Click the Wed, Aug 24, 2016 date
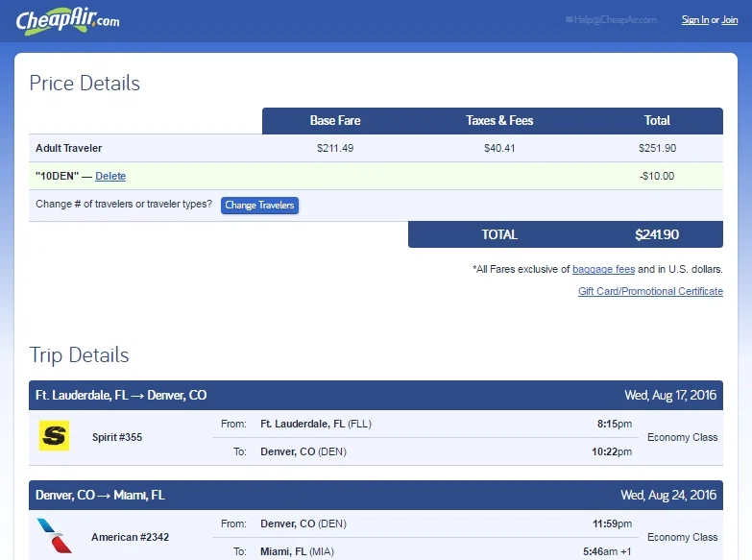Image resolution: width=752 pixels, height=560 pixels. tap(668, 496)
